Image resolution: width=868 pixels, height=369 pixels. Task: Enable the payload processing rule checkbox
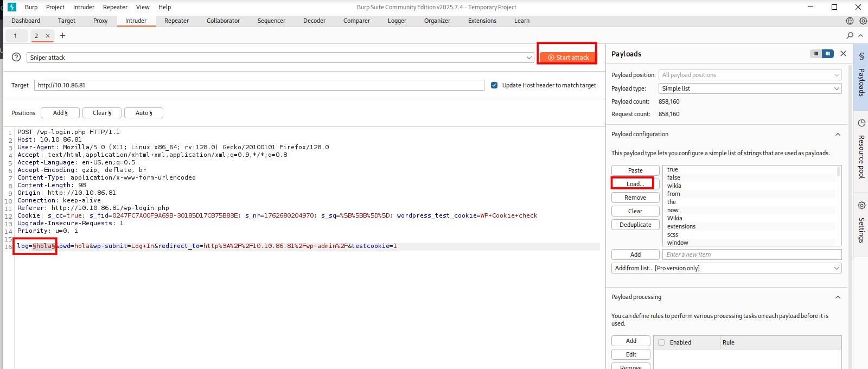point(661,342)
